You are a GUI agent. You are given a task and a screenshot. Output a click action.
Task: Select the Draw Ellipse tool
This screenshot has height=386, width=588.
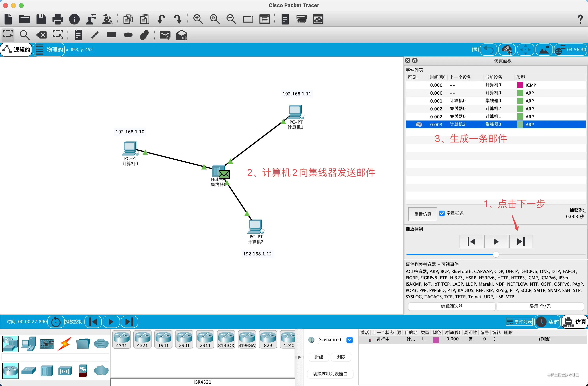point(128,35)
